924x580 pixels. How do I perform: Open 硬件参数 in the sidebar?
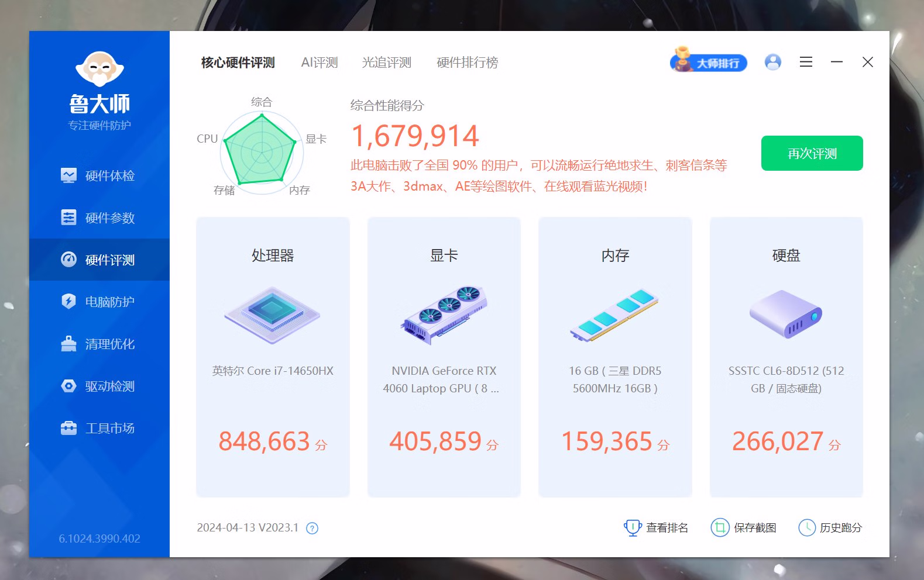pyautogui.click(x=99, y=217)
